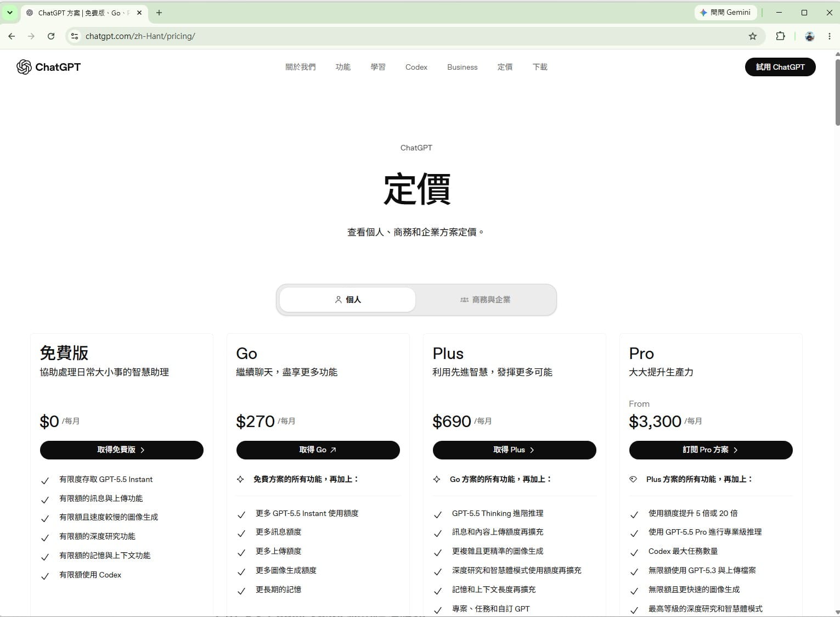
Task: Click the $270 Go plan price
Action: coord(255,421)
